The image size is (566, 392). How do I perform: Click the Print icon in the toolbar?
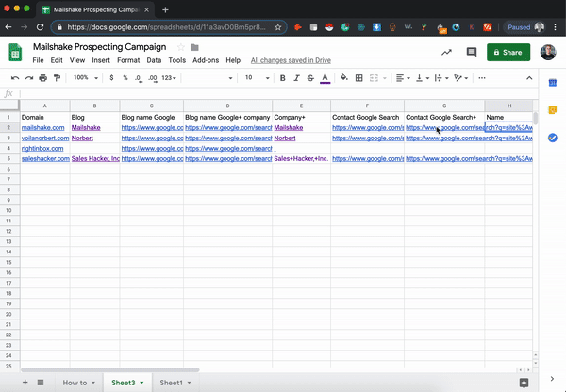click(43, 78)
